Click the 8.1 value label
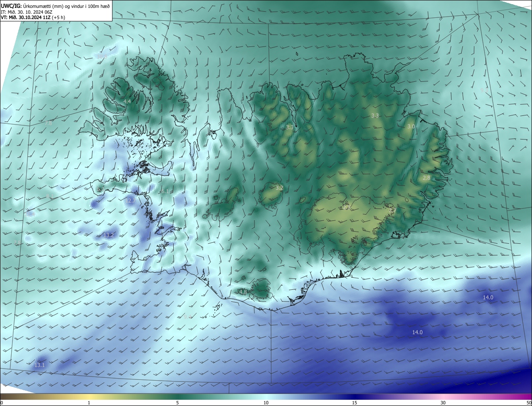The width and height of the screenshot is (532, 406). [x=49, y=196]
